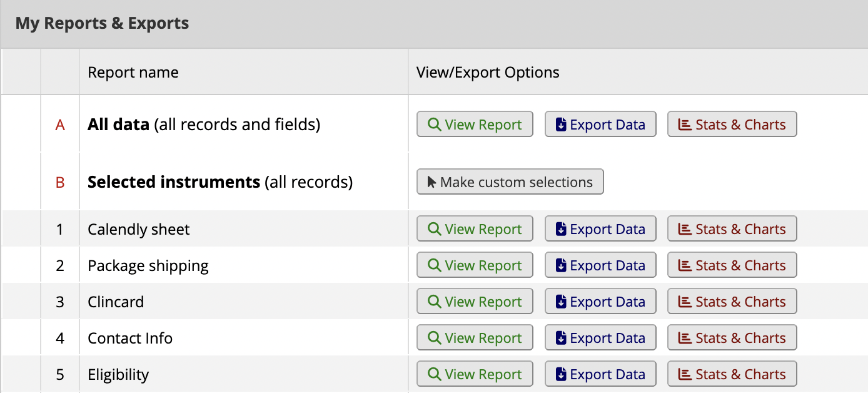The image size is (868, 393).
Task: Click the magnifier icon on Package shipping's View Report
Action: click(x=434, y=265)
